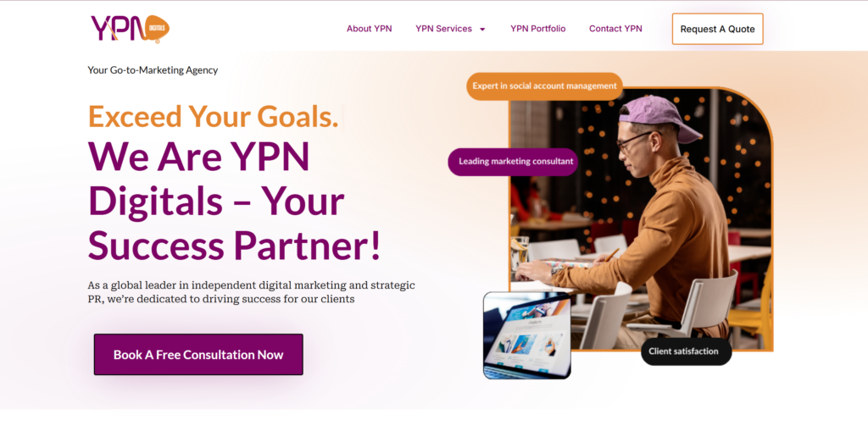
Task: Click the Your Go-to-Marketing Agency tagline
Action: (x=153, y=70)
